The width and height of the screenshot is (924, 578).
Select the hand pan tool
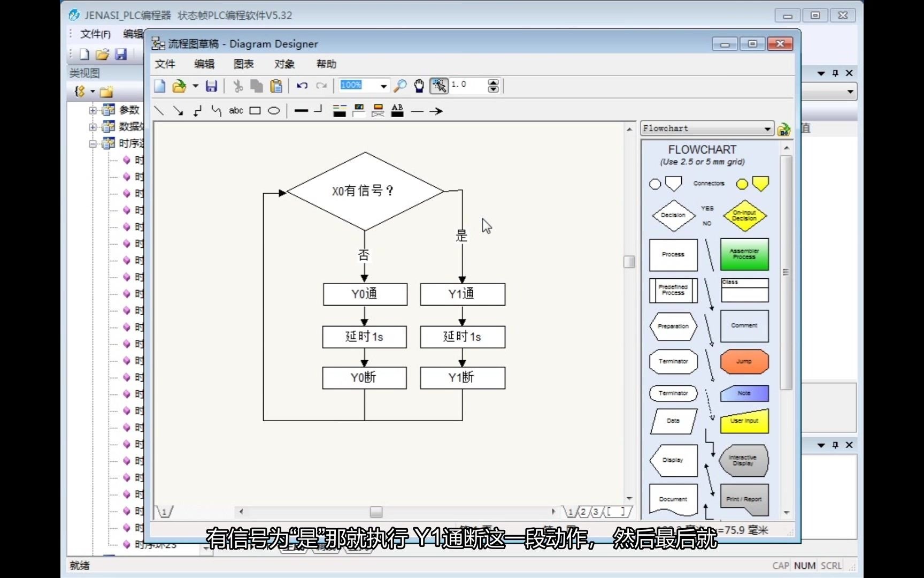point(419,86)
